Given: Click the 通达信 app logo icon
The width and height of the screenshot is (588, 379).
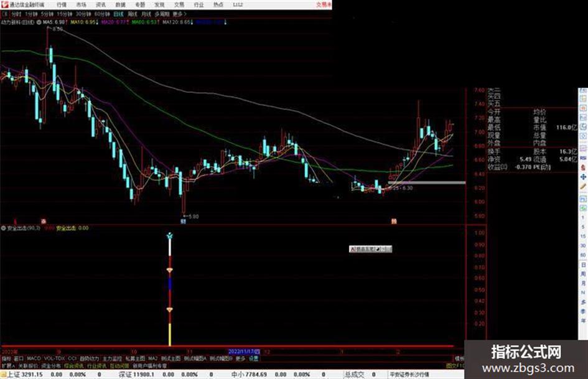Looking at the screenshot, I should [4, 4].
